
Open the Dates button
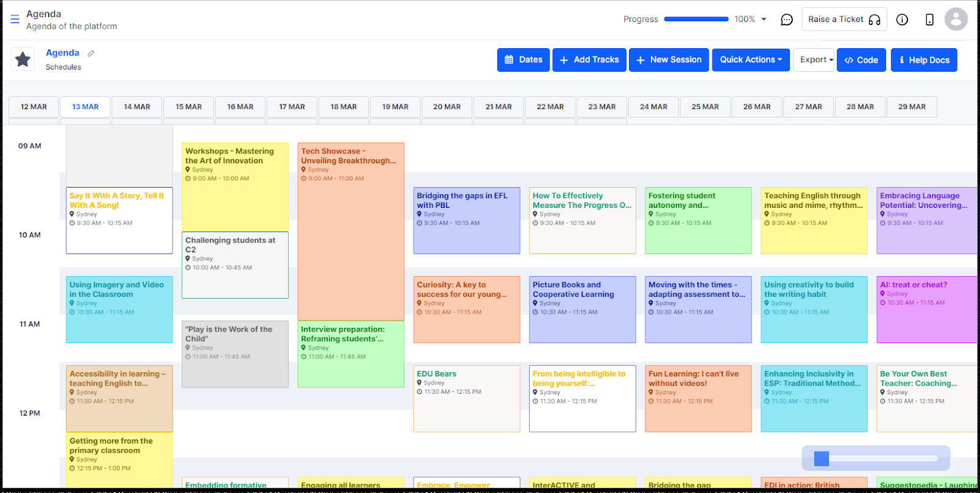tap(524, 60)
